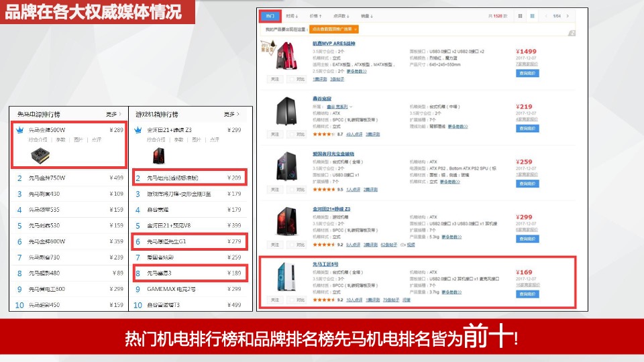Switch to list view icon

pos(532,16)
